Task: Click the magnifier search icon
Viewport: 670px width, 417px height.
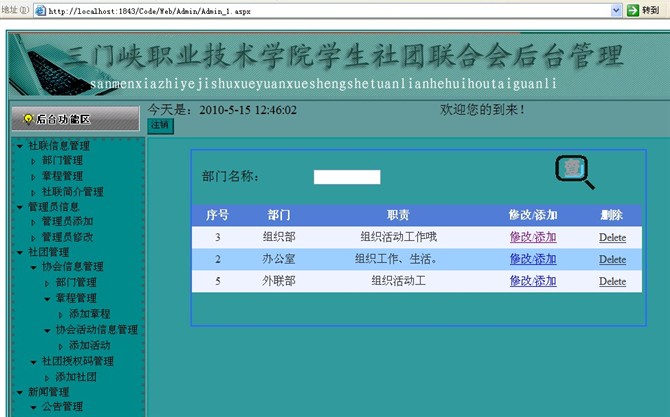Action: click(574, 172)
